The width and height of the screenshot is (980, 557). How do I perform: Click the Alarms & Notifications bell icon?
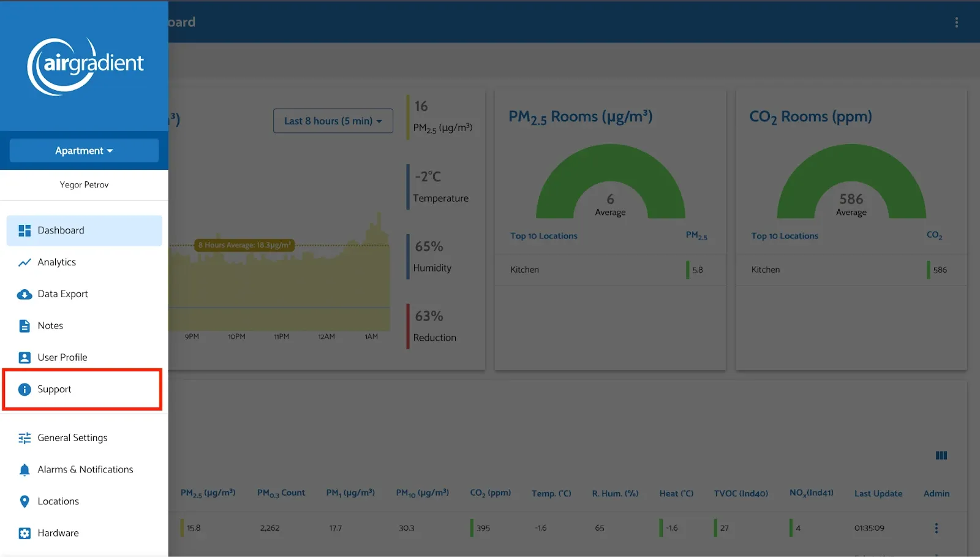[24, 470]
